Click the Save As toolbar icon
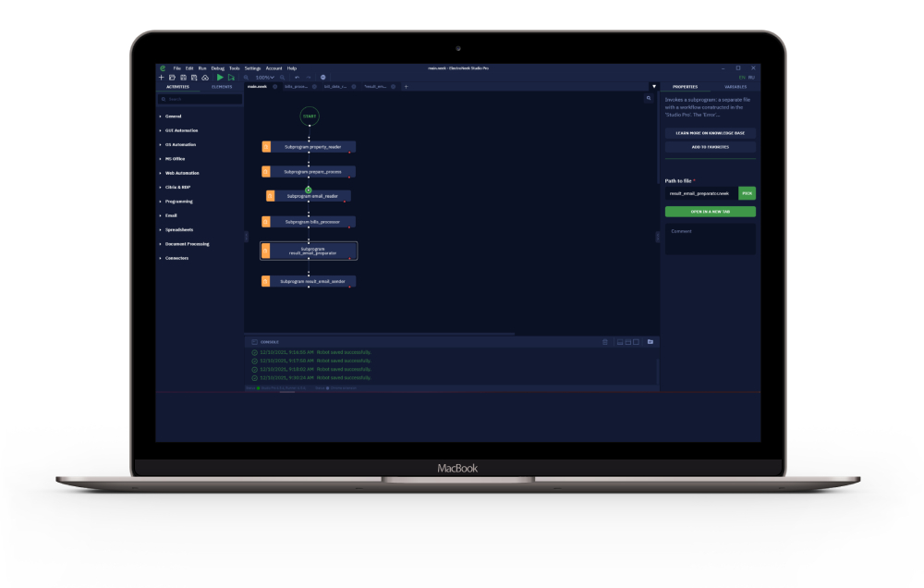 (x=194, y=78)
